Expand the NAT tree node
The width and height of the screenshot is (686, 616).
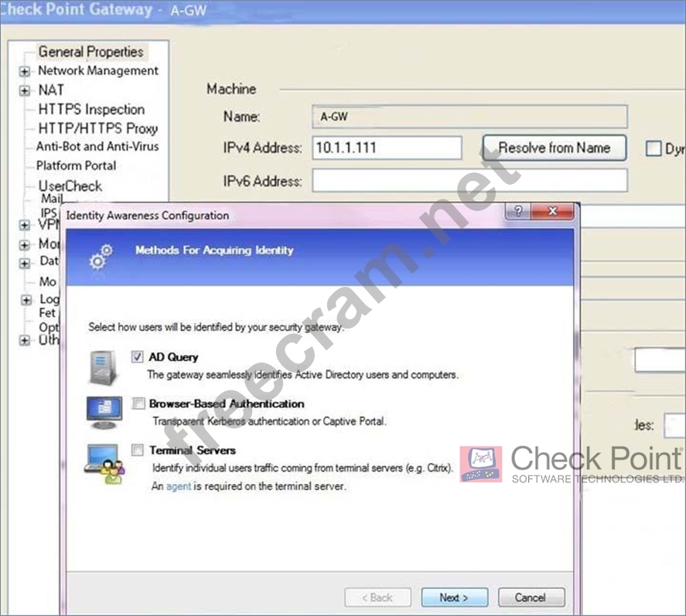25,90
